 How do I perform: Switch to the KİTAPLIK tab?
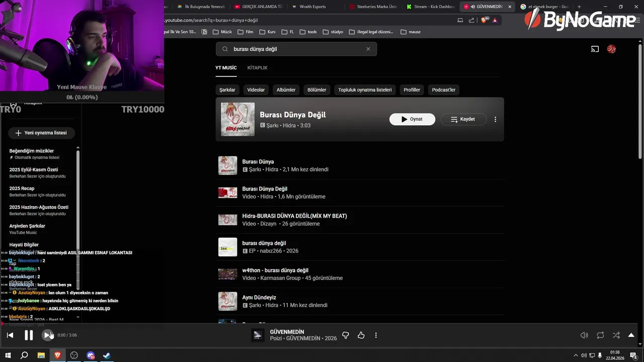point(257,67)
